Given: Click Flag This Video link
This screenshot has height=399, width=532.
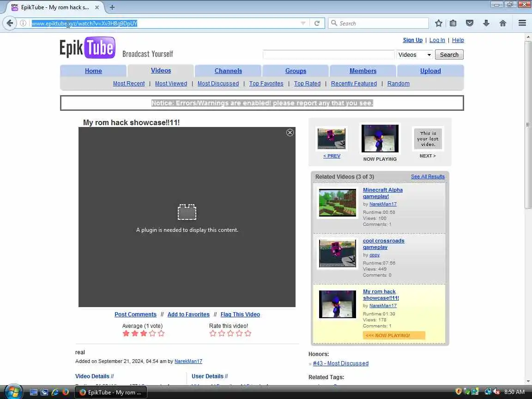Looking at the screenshot, I should click(240, 314).
